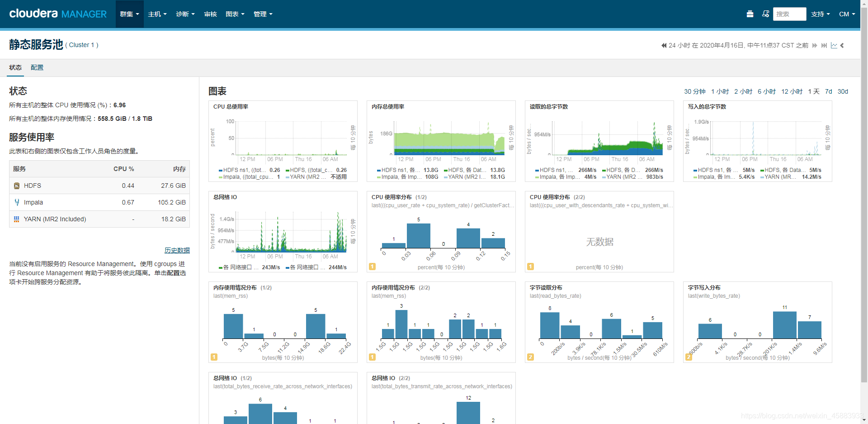
Task: Open the 图表 dropdown menu
Action: pyautogui.click(x=235, y=14)
